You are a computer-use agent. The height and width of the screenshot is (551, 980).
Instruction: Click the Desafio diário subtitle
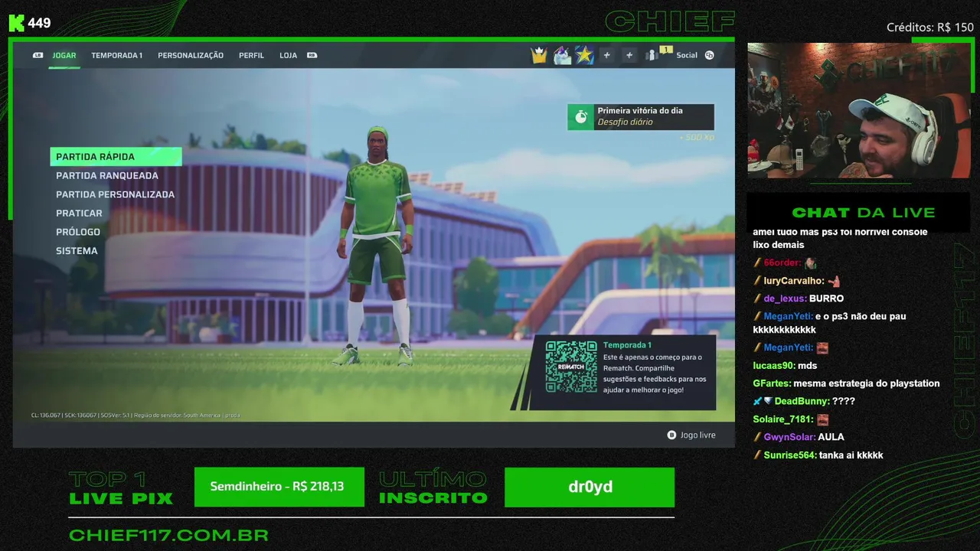pyautogui.click(x=625, y=122)
